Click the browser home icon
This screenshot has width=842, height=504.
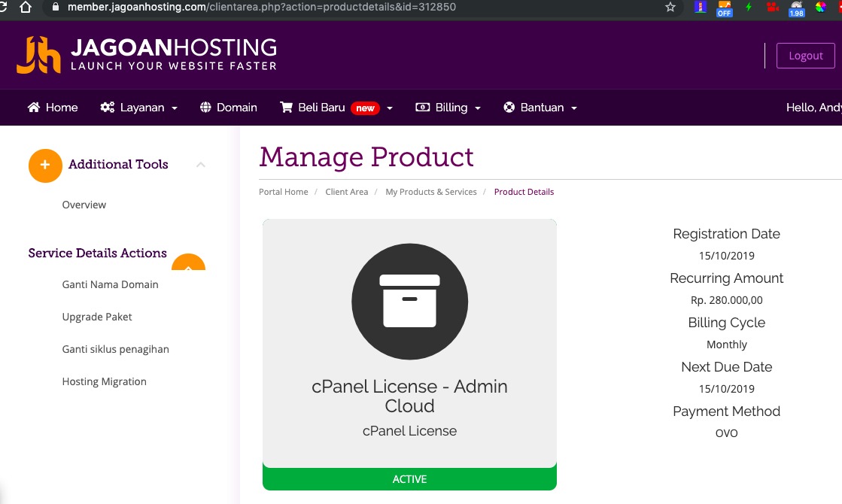click(25, 7)
